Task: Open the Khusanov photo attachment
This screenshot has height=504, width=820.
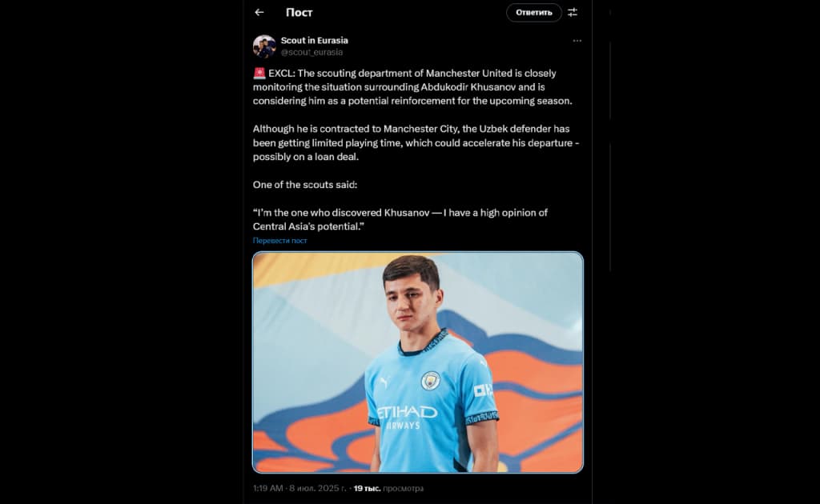Action: (418, 362)
